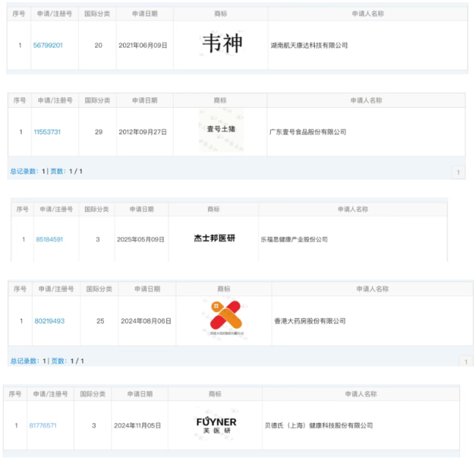The width and height of the screenshot is (476, 464).
Task: Click the FUYNER 芙医研 trademark image
Action: pyautogui.click(x=216, y=425)
